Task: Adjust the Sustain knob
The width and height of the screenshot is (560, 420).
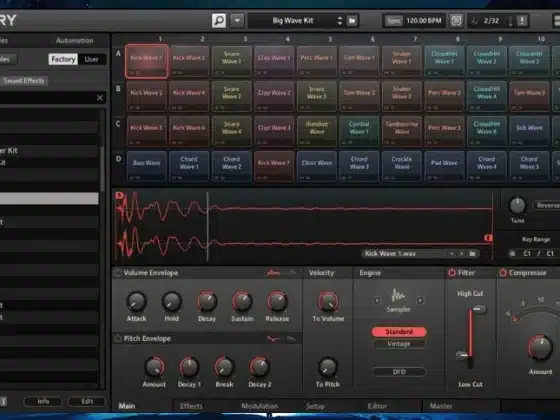Action: pos(242,301)
